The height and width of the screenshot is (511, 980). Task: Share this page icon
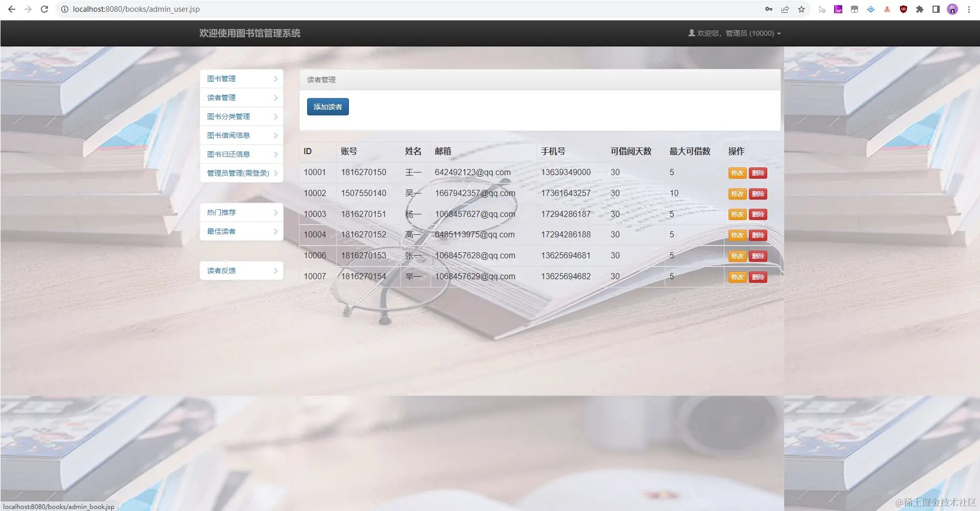(x=785, y=9)
